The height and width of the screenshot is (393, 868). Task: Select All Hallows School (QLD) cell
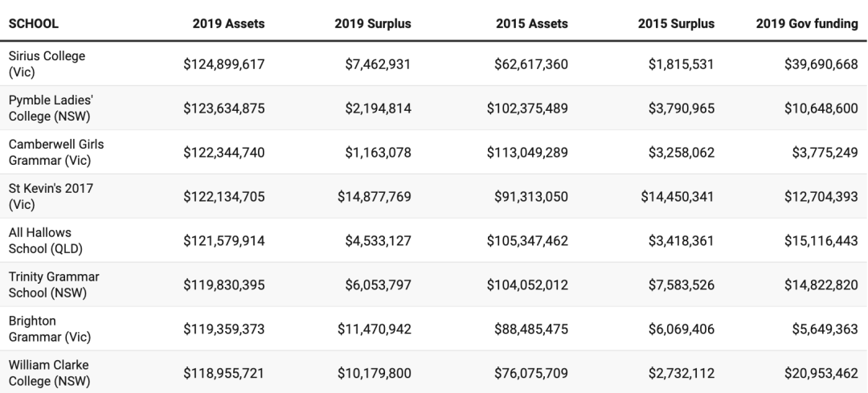coord(45,241)
